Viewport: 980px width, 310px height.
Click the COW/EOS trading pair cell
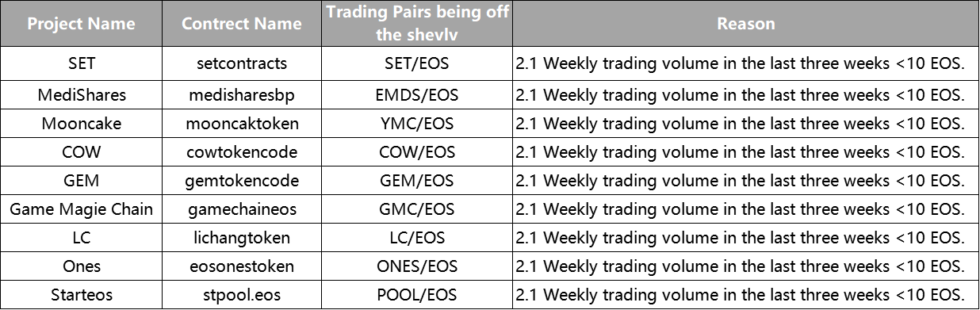416,151
